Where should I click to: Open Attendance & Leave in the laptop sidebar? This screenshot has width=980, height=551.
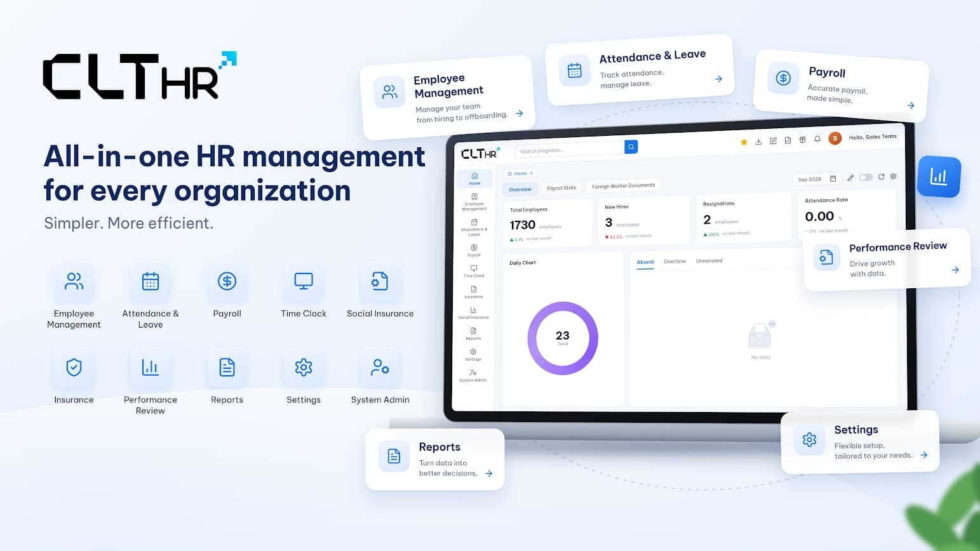[474, 227]
